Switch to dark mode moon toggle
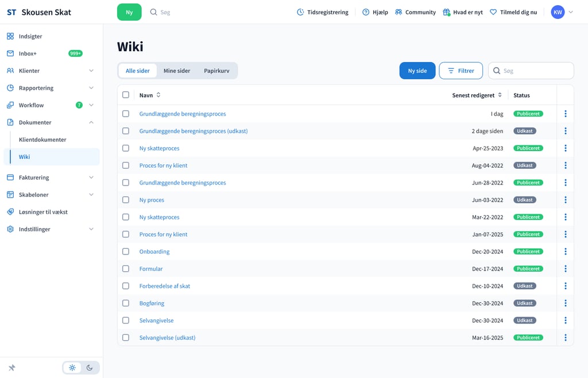 coord(90,368)
